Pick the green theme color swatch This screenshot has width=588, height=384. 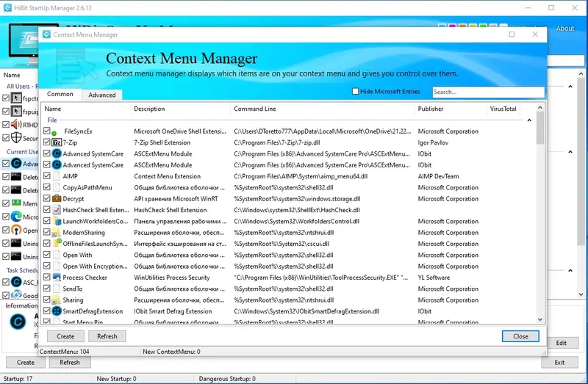coord(483,26)
